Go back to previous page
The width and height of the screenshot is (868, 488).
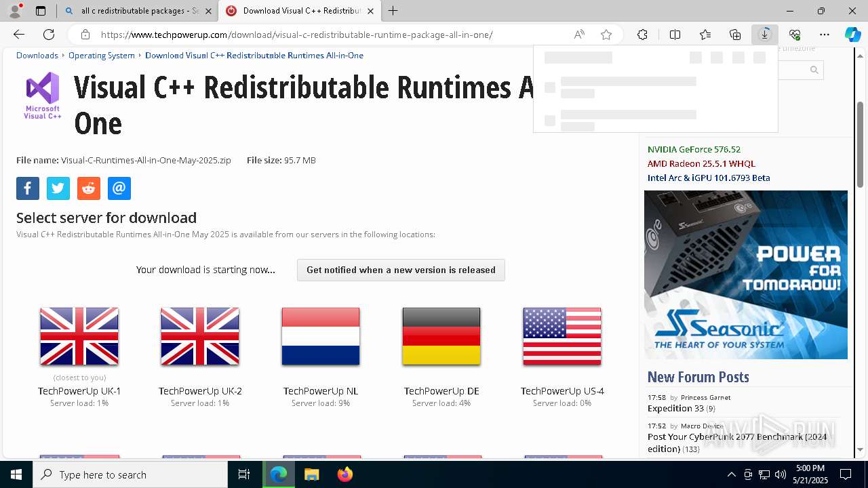coord(19,35)
